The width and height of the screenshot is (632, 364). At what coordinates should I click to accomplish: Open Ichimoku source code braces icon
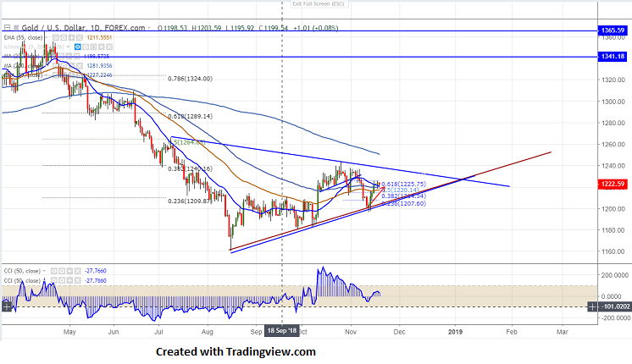(x=93, y=47)
